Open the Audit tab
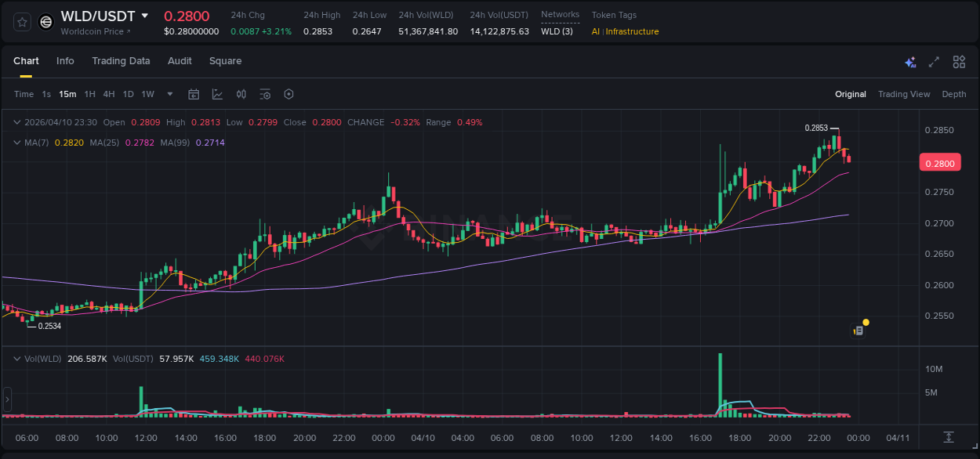Image resolution: width=980 pixels, height=459 pixels. coord(180,61)
